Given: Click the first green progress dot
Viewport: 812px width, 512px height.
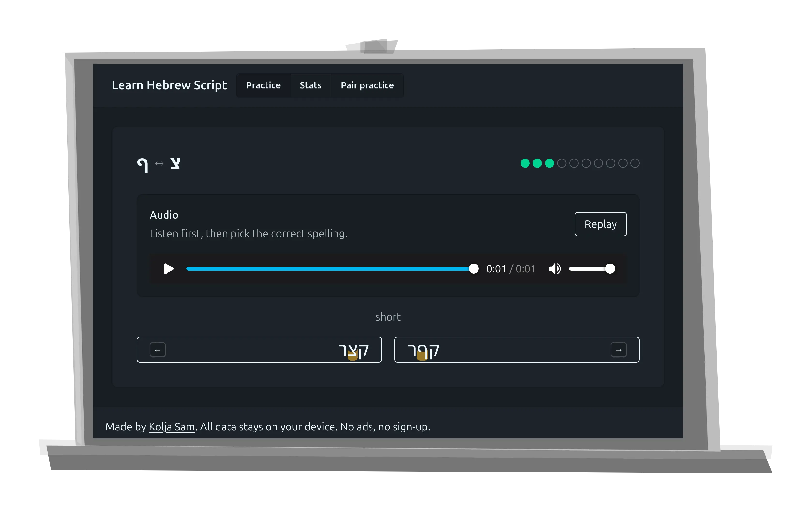Looking at the screenshot, I should point(525,163).
